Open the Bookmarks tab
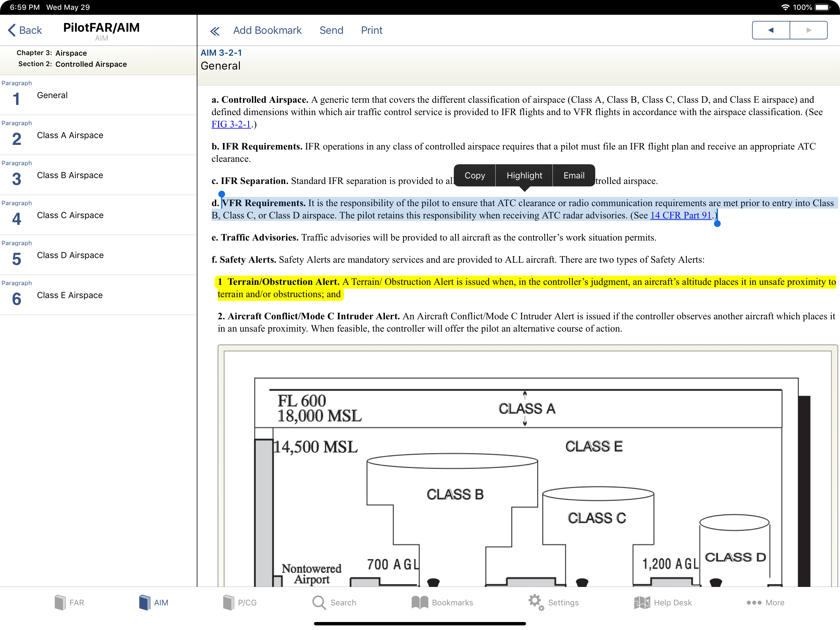The width and height of the screenshot is (840, 630). pos(442,602)
